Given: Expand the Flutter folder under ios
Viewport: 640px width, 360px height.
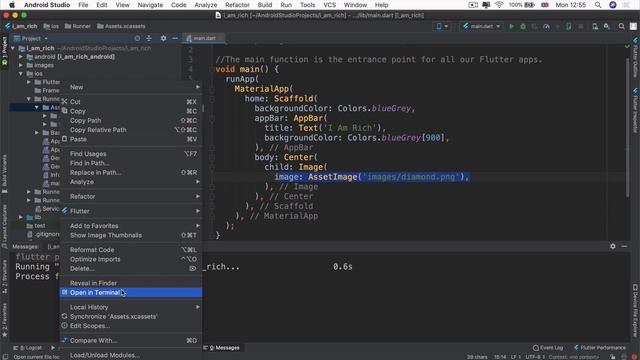Looking at the screenshot, I should pyautogui.click(x=29, y=82).
